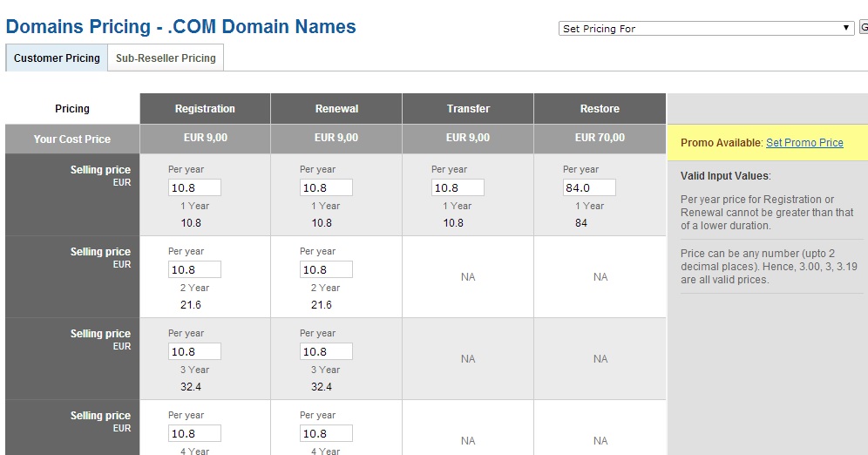868x455 pixels.
Task: Click the Restore price input showing 84.0
Action: click(x=589, y=187)
